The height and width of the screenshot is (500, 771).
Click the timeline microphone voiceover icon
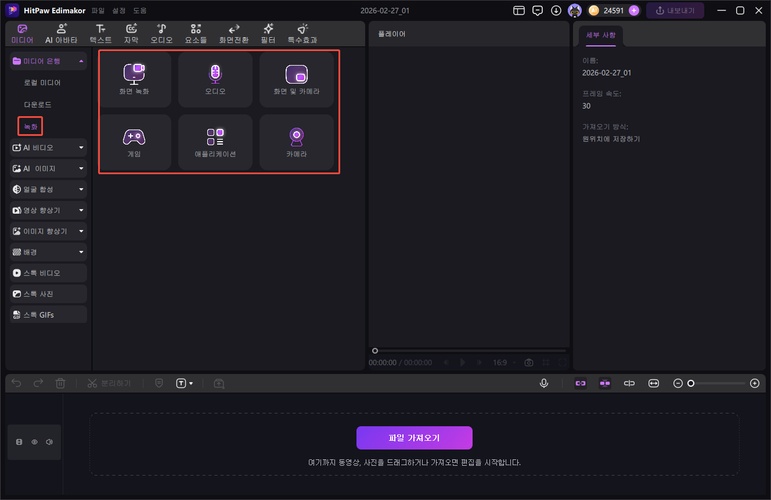(x=544, y=383)
